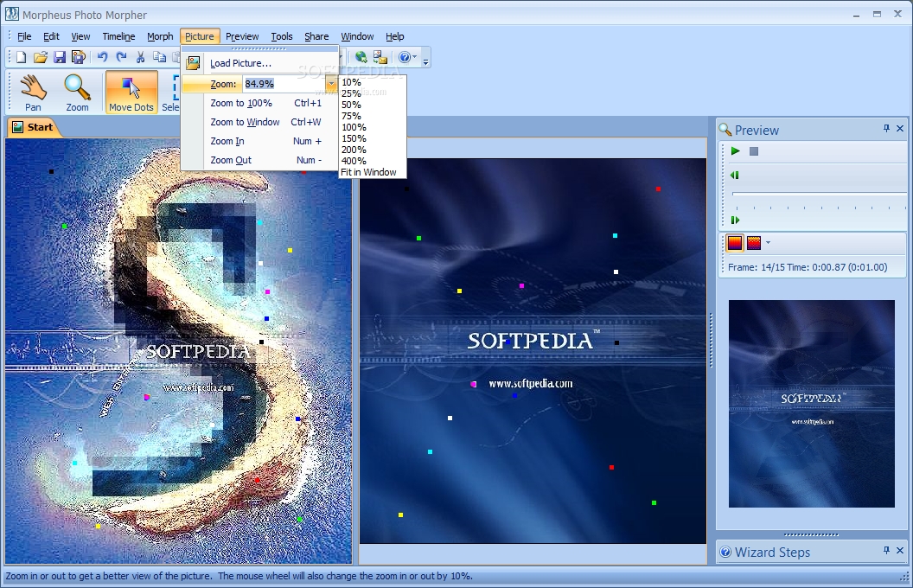Screen dimensions: 913x588
Task: Click the red dot near top of end picture
Action: coord(659,189)
